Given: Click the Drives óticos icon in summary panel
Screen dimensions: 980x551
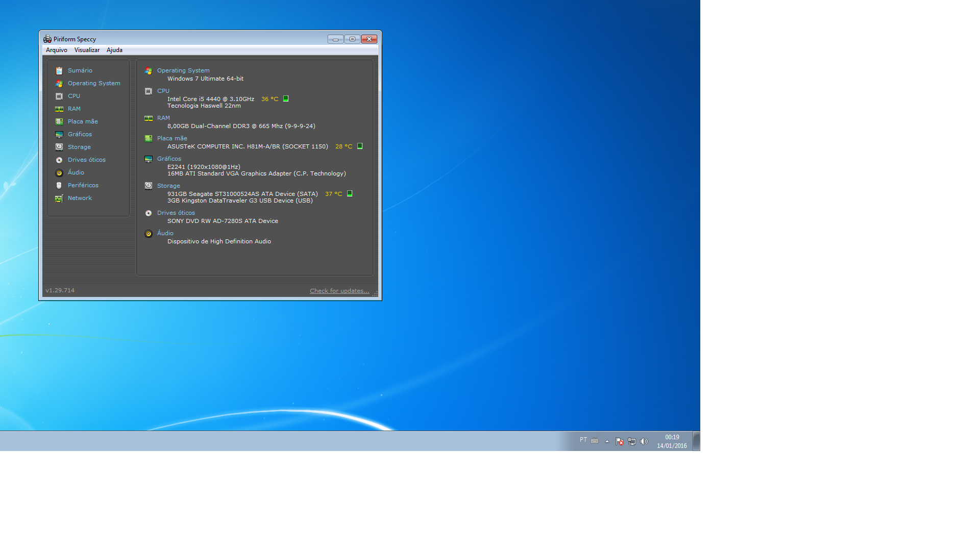Looking at the screenshot, I should (x=149, y=213).
